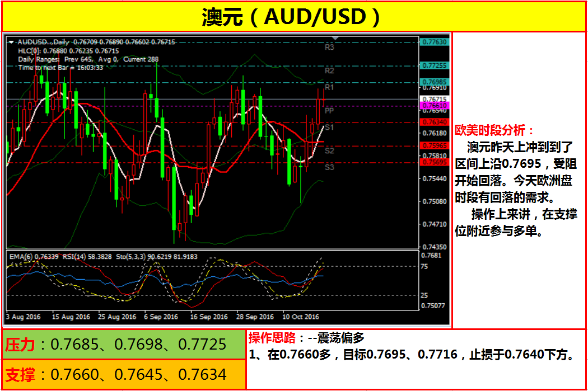Click the 澳元 (AUD/USD) title
This screenshot has width=588, height=391.
pyautogui.click(x=291, y=17)
